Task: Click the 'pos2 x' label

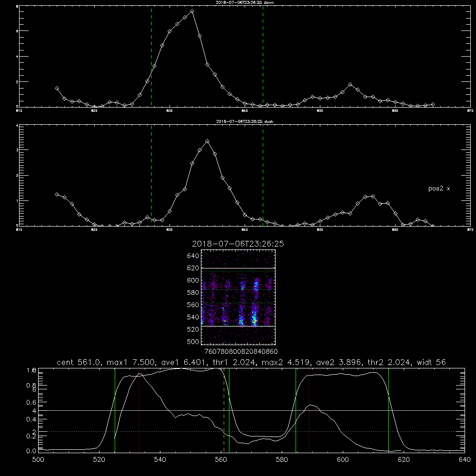Action: pos(439,188)
